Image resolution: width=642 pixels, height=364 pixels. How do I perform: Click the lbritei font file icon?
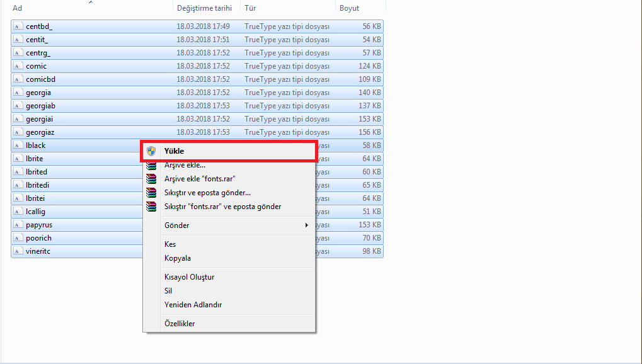pos(18,198)
